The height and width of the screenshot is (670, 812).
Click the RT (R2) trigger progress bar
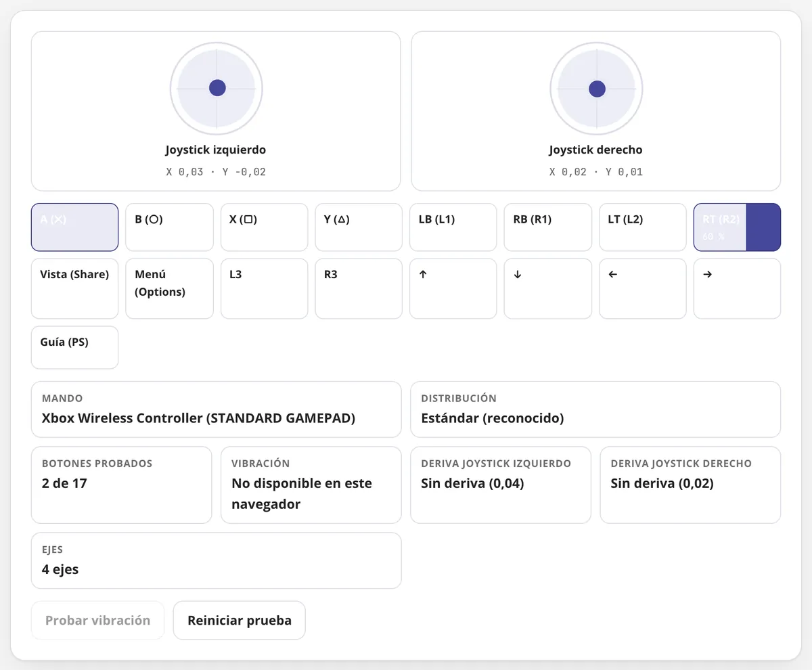point(738,227)
